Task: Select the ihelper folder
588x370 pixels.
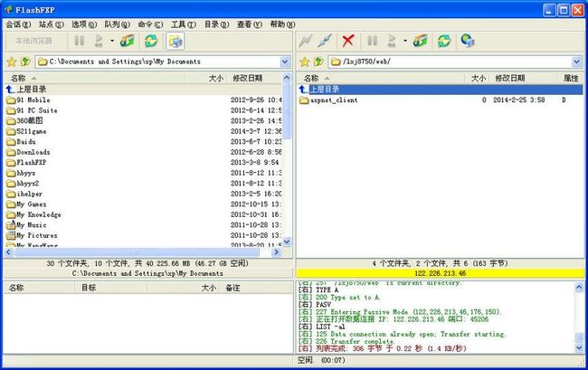Action: [24, 194]
